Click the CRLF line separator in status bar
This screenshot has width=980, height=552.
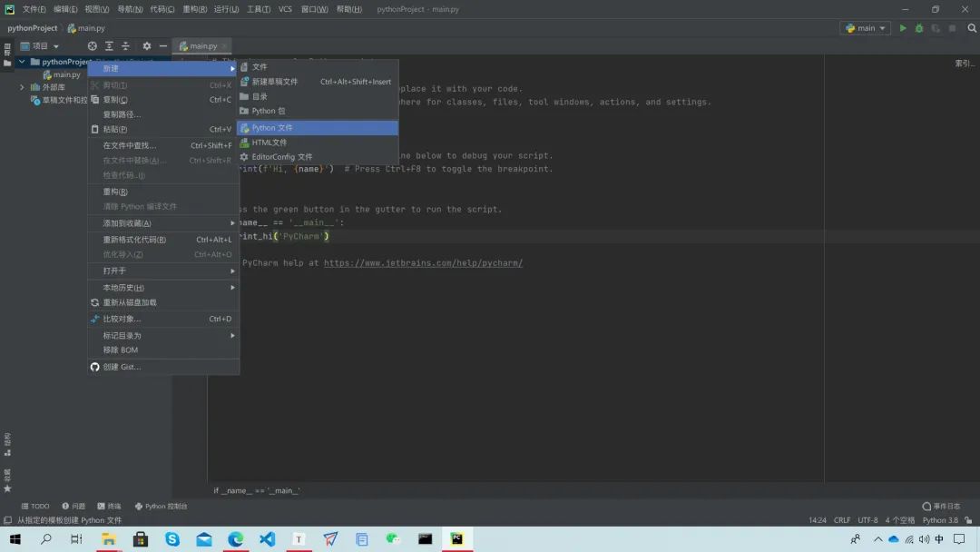click(x=842, y=520)
